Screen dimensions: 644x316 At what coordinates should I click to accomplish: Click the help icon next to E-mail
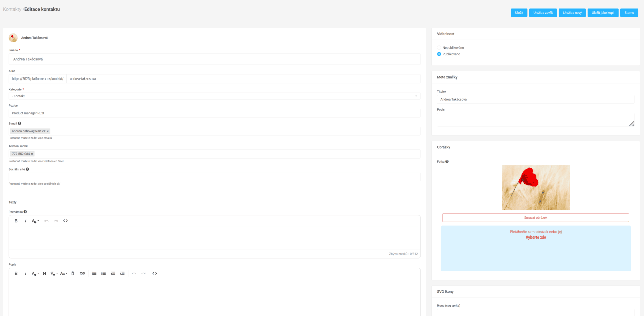[19, 123]
